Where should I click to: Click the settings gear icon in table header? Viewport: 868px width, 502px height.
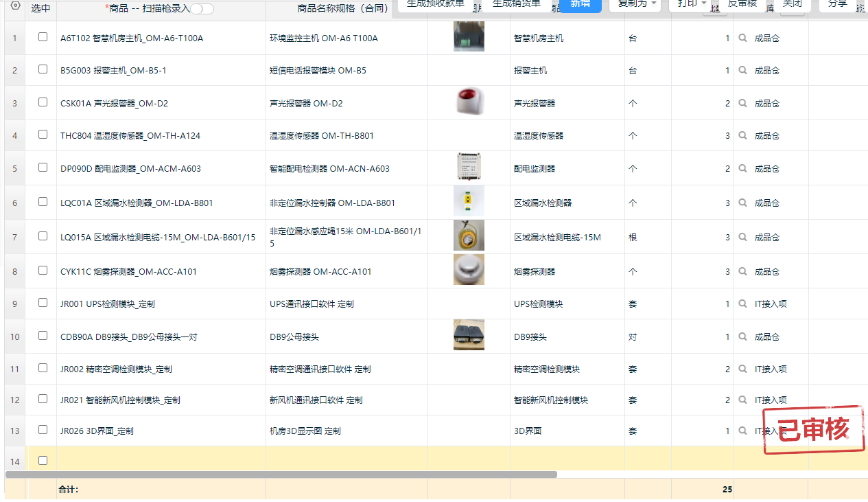(15, 5)
